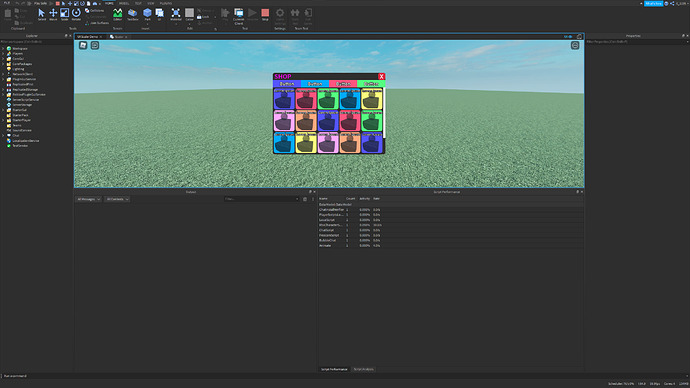This screenshot has height=388, width=690.
Task: Open the All Contexts dropdown
Action: [117, 199]
